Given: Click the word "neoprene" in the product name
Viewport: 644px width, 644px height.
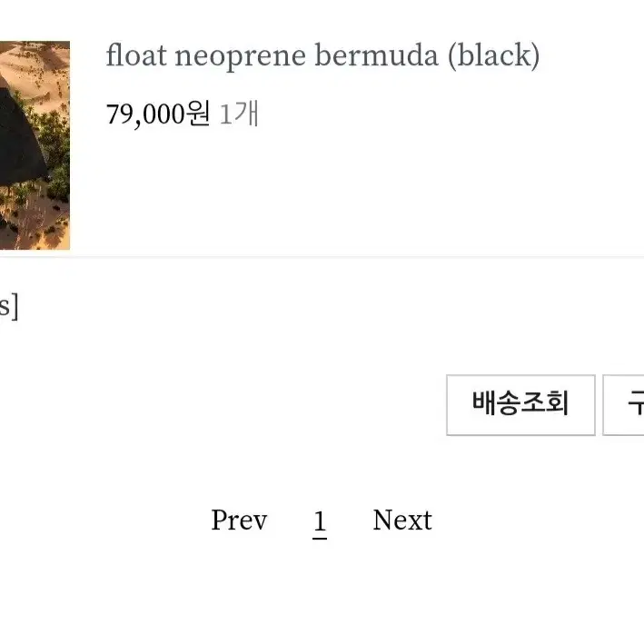Looking at the screenshot, I should click(x=240, y=57).
